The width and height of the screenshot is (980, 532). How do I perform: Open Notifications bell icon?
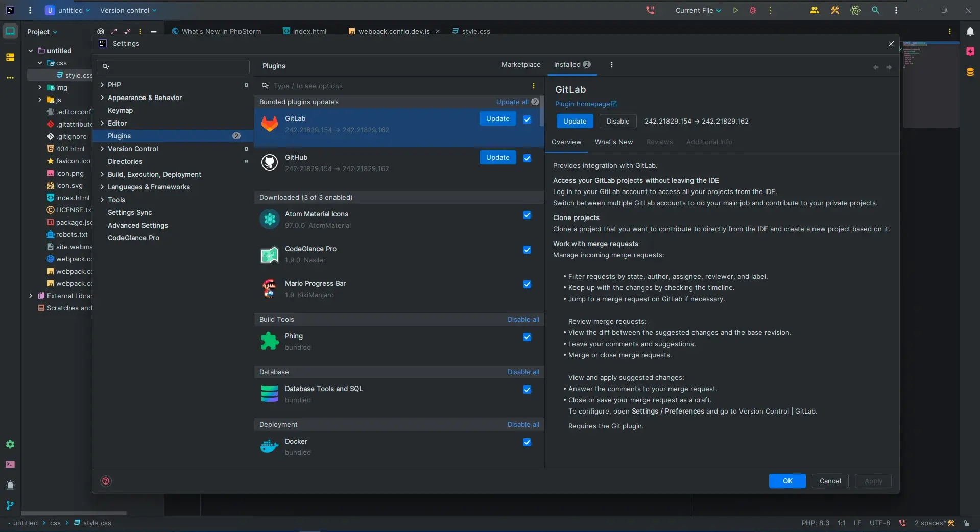[x=970, y=32]
